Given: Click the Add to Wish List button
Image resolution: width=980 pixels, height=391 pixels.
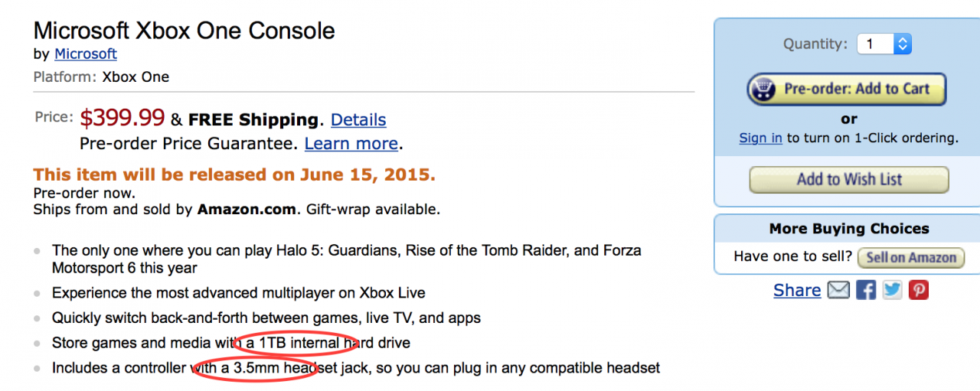Looking at the screenshot, I should [x=848, y=180].
